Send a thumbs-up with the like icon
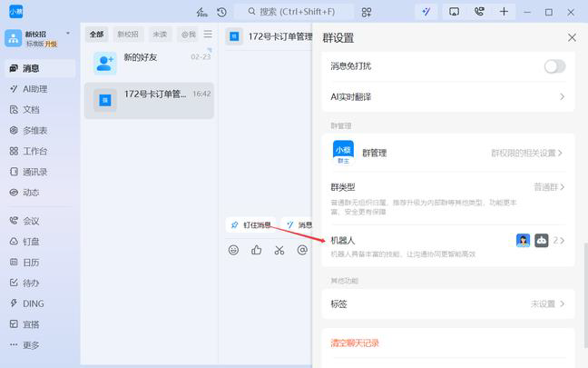 (257, 250)
